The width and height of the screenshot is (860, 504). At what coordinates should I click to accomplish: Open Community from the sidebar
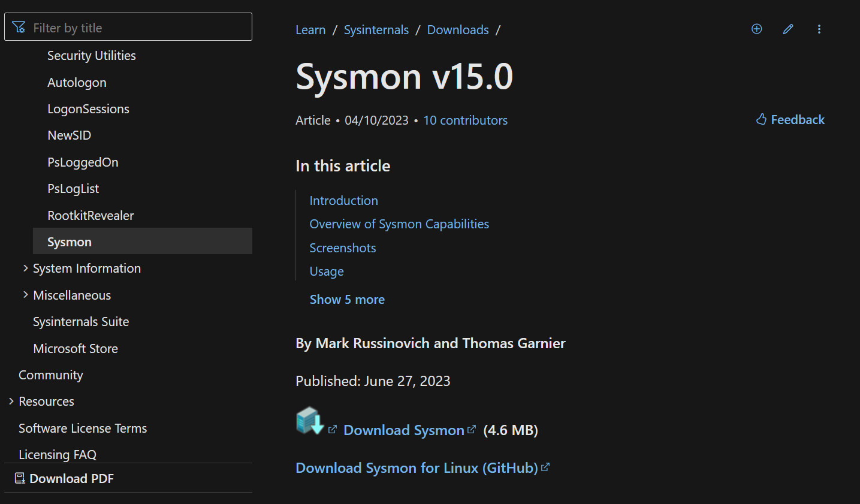click(x=51, y=375)
